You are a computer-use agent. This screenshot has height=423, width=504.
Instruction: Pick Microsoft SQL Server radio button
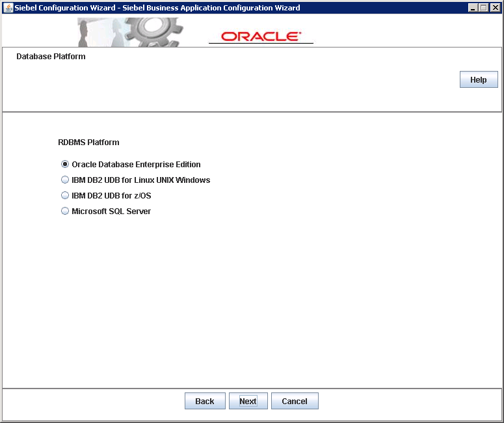65,211
